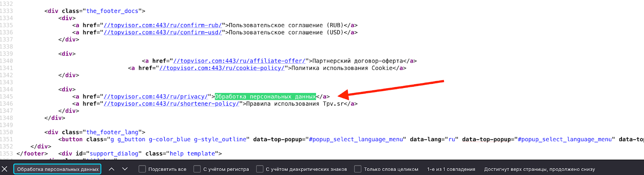Toggle the 'С учётом регистра' checkbox

(x=197, y=169)
